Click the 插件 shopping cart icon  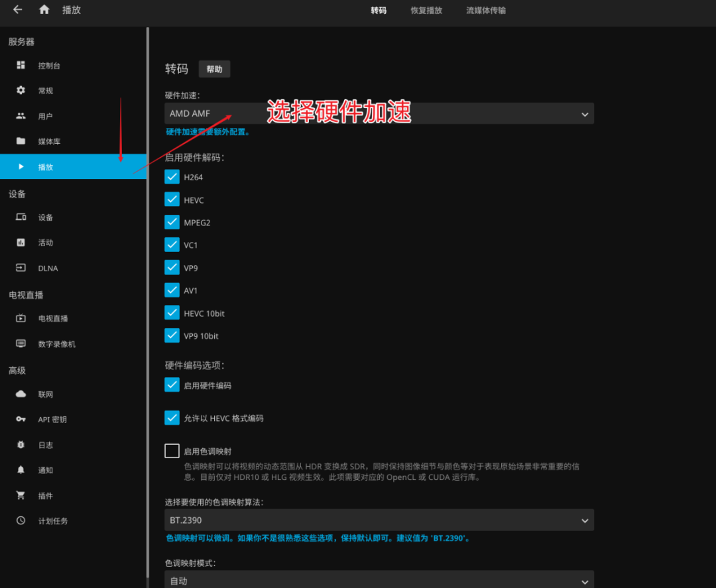(21, 495)
